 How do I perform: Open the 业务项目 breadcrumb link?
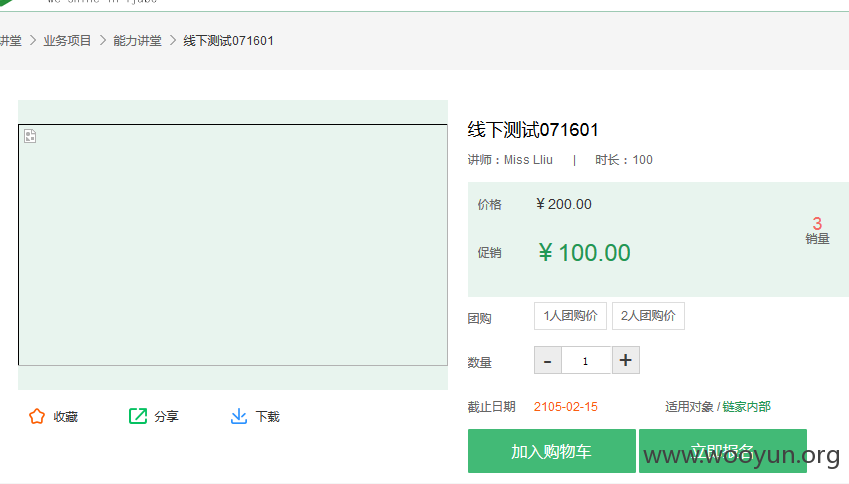(x=67, y=41)
